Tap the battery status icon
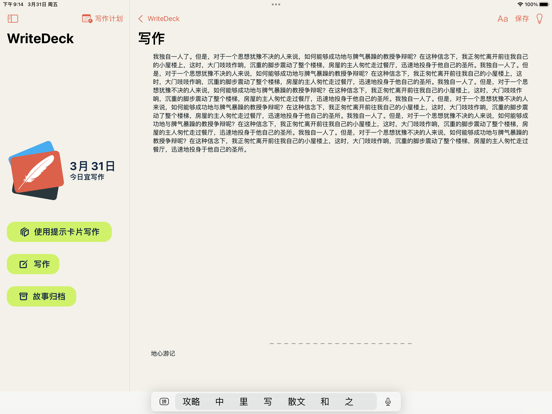 point(544,5)
